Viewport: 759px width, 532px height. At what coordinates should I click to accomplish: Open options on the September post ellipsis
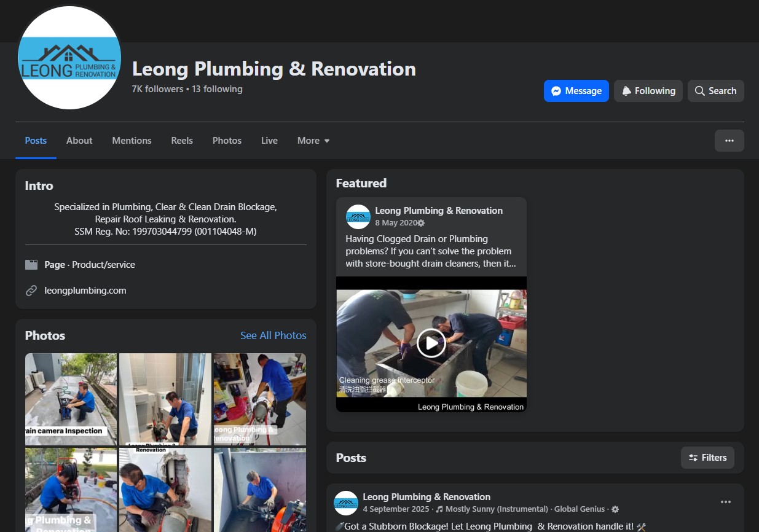pos(726,502)
